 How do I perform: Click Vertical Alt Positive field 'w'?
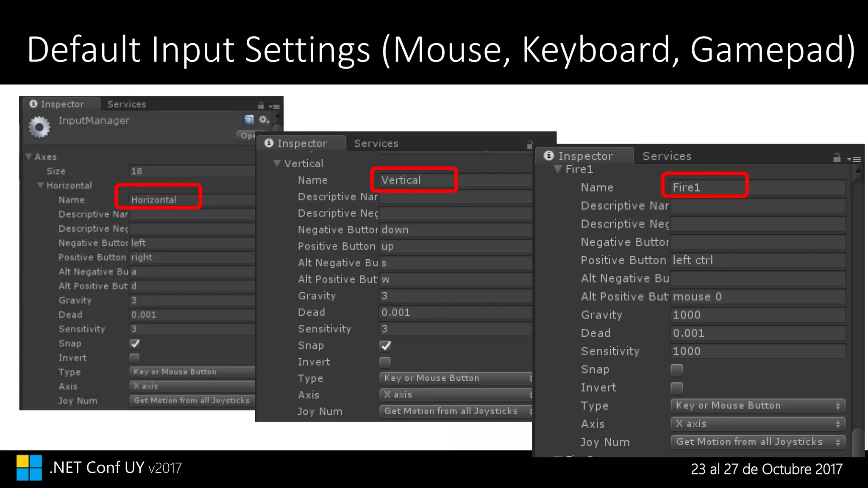coord(456,279)
